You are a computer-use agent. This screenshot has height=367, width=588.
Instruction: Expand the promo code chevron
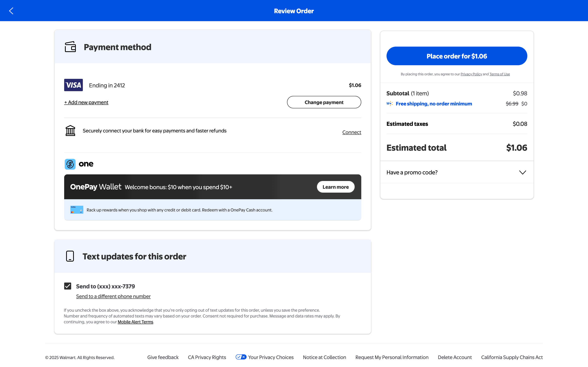tap(522, 172)
